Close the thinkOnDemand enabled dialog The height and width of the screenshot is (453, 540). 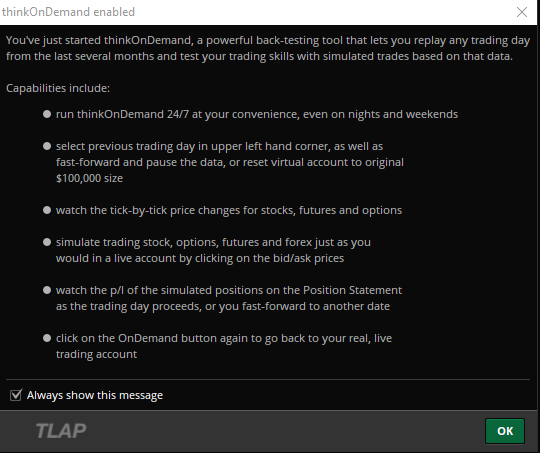[522, 12]
